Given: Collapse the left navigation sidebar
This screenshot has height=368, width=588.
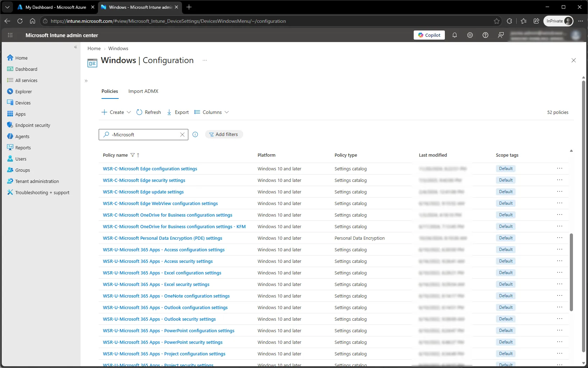Looking at the screenshot, I should click(x=76, y=47).
